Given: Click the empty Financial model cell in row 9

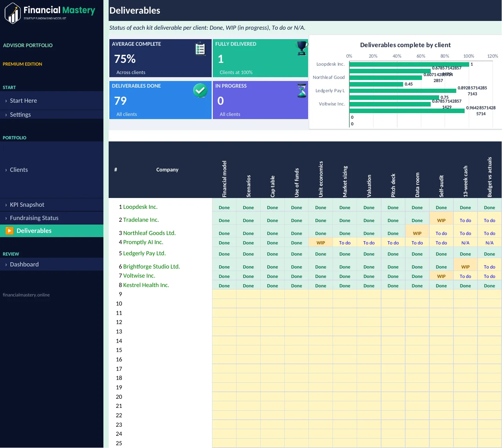Looking at the screenshot, I should [224, 294].
